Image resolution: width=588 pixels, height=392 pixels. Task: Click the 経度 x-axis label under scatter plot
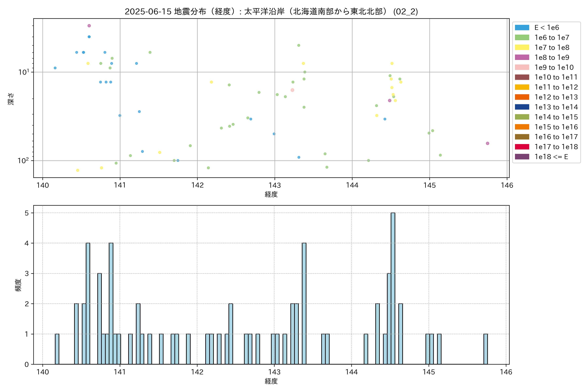click(x=271, y=194)
